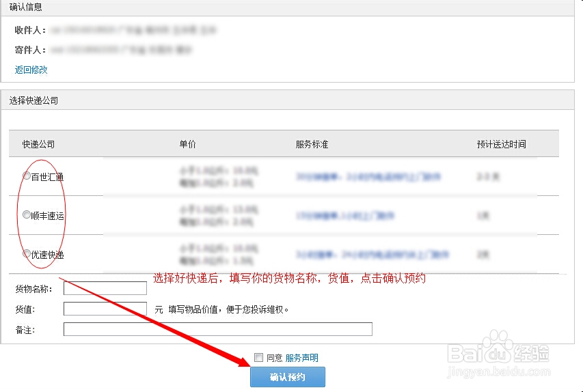Click the 选择快递公司 section heading
Viewport: 583px width, 392px height.
coord(34,100)
